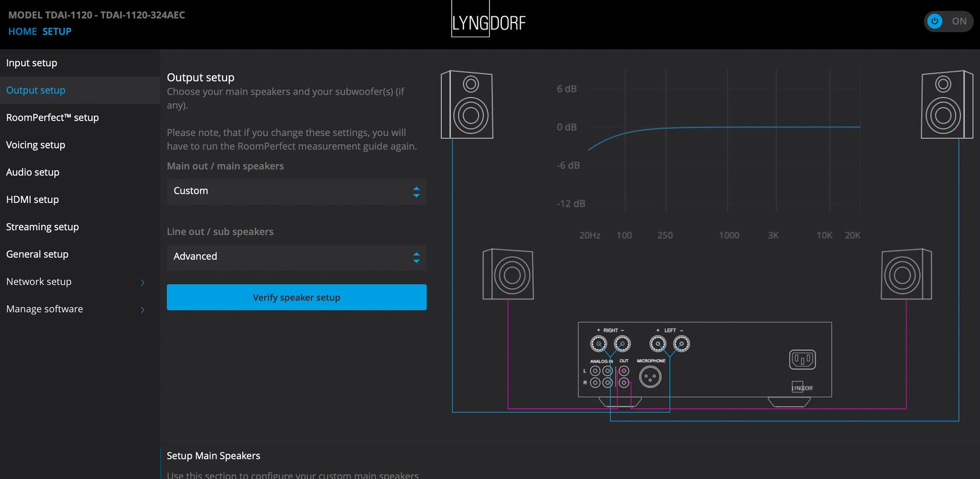Click the analog OUT left RCA jack
980x479 pixels.
624,371
